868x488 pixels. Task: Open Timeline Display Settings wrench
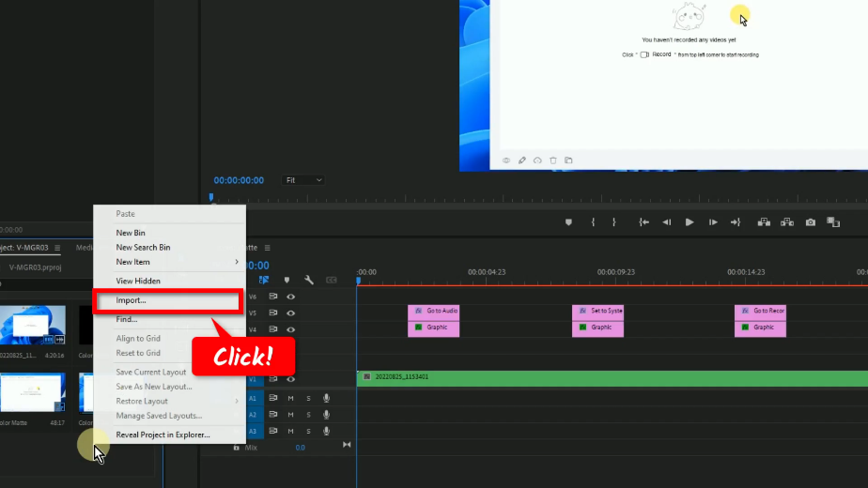pos(308,280)
